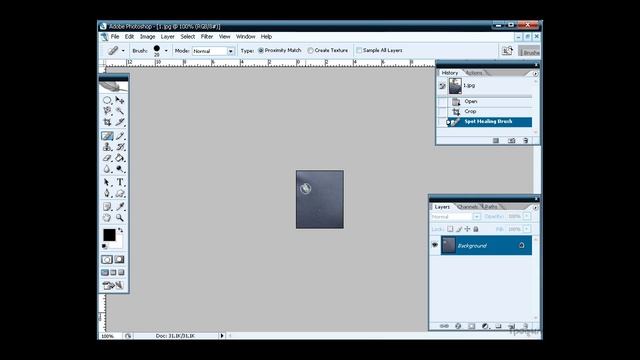Switch to Quick Mask mode

pos(119,260)
